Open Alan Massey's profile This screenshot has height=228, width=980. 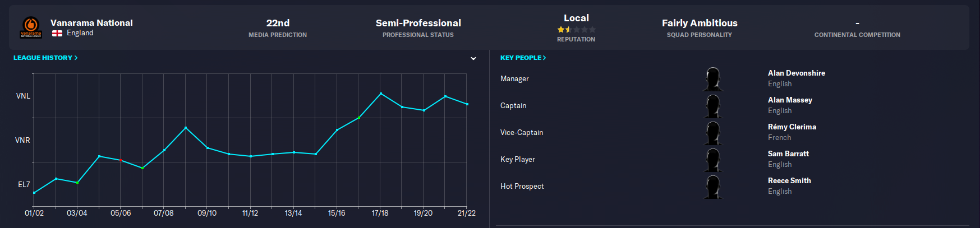click(790, 100)
